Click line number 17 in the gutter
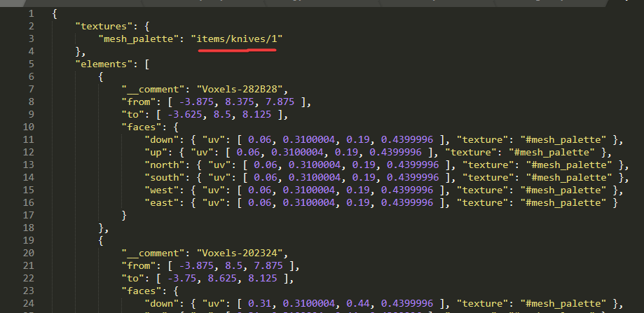 click(29, 216)
